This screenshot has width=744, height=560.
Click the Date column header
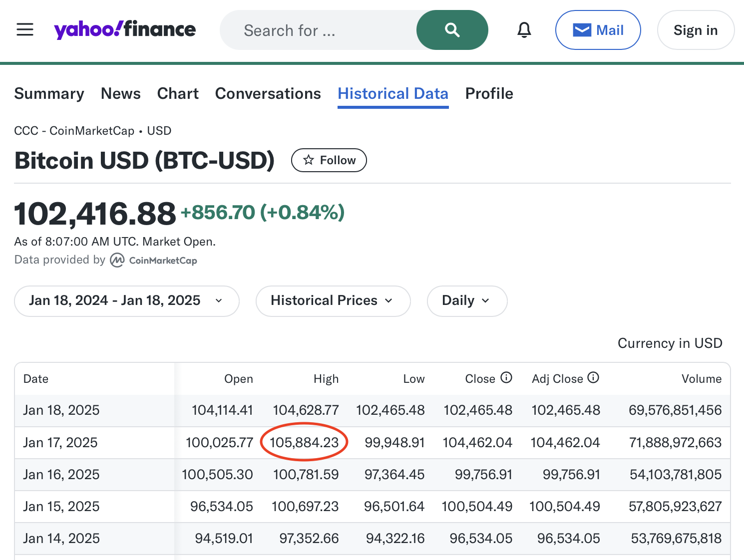[36, 379]
